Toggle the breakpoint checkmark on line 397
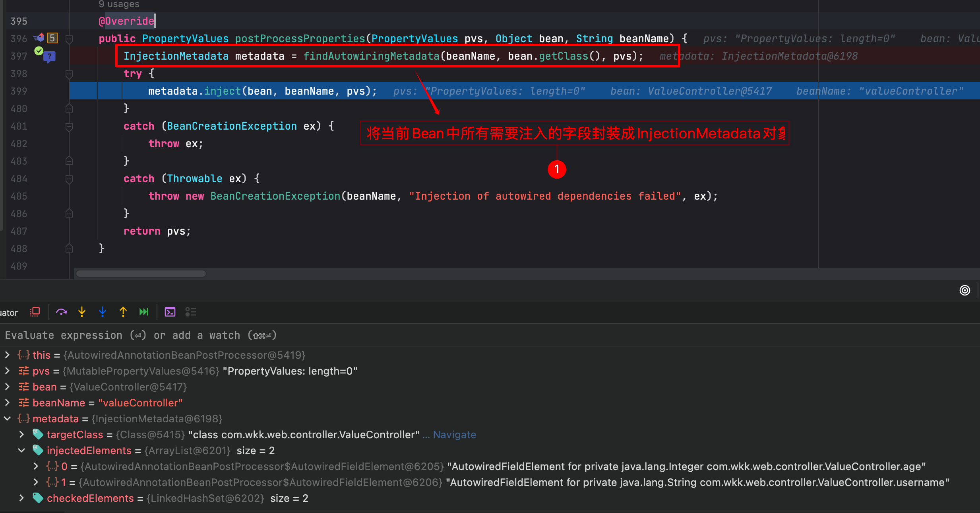This screenshot has width=980, height=513. click(x=39, y=51)
